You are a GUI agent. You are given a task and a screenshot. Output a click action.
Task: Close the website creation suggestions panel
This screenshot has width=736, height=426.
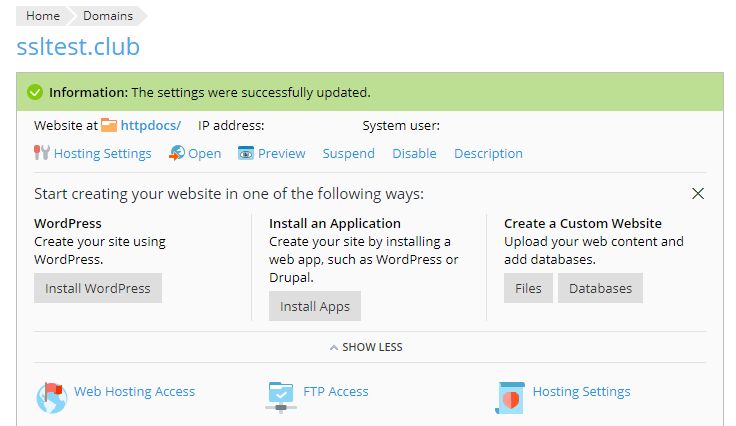698,193
